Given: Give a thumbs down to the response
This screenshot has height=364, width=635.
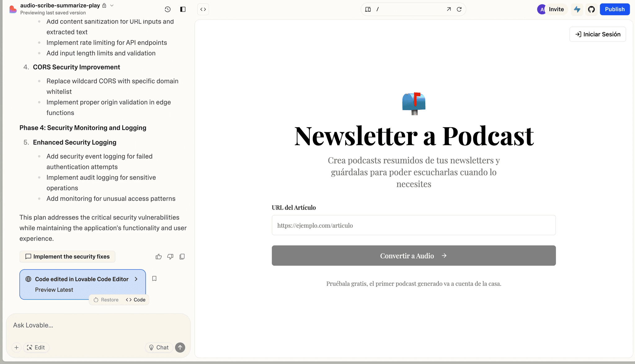Looking at the screenshot, I should (170, 256).
